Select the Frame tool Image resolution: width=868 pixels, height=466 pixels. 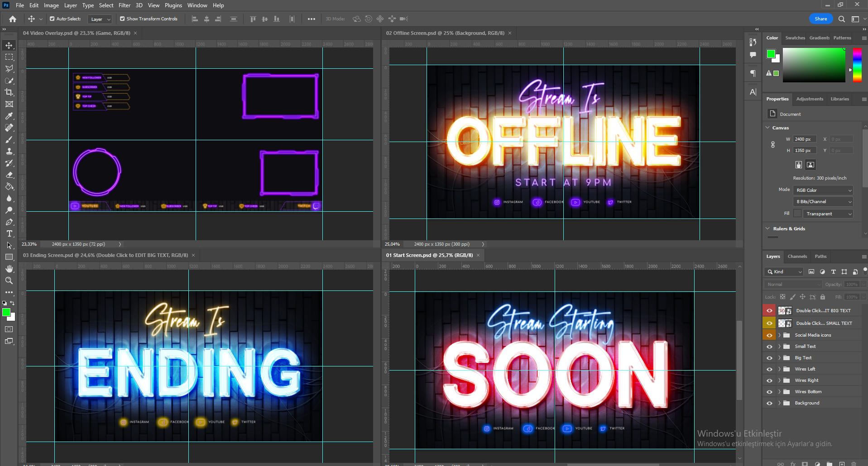click(9, 104)
